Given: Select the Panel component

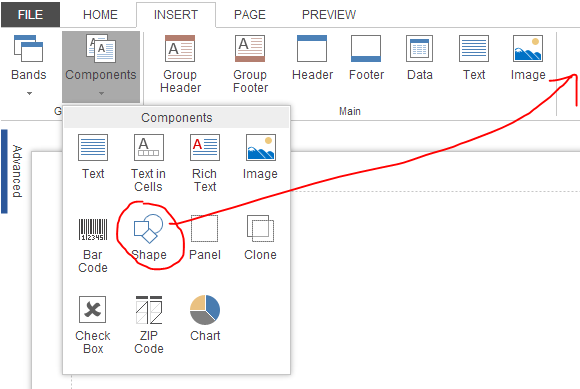Looking at the screenshot, I should point(205,238).
